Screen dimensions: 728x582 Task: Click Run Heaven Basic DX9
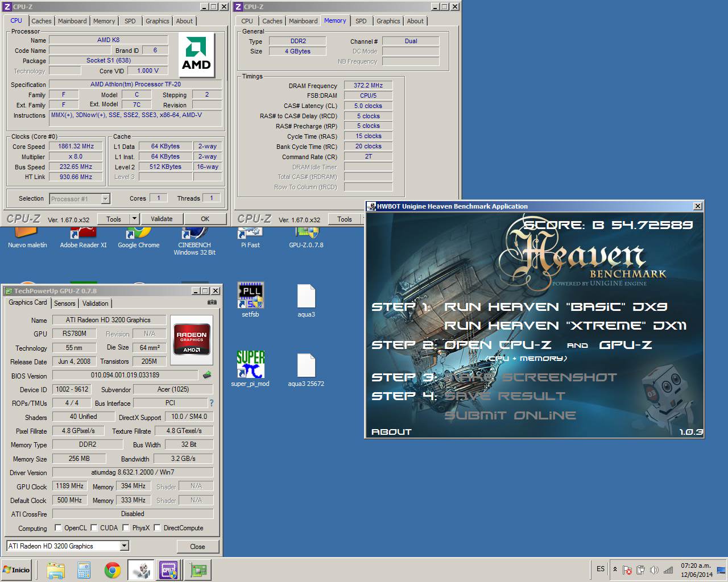pos(556,307)
